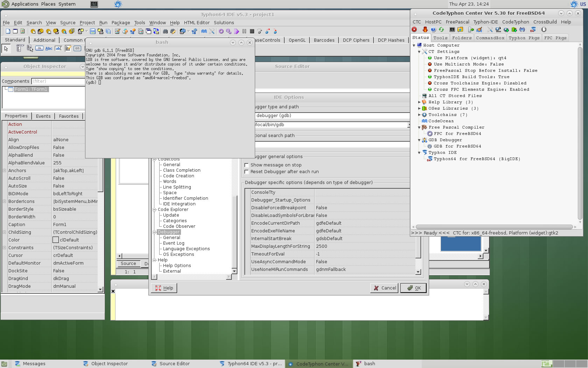Collapse the Free Pascal Compiler node
This screenshot has width=588, height=368.
419,127
